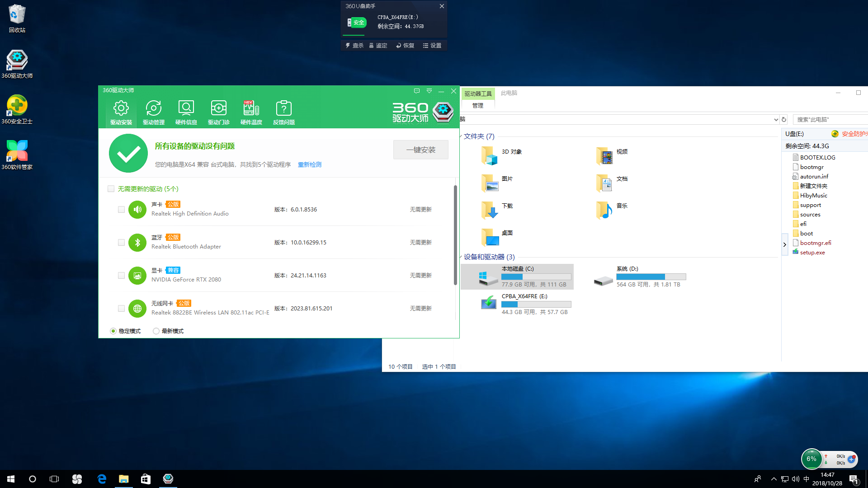Open the 硬件信息 tab
The width and height of the screenshot is (868, 488).
click(186, 113)
